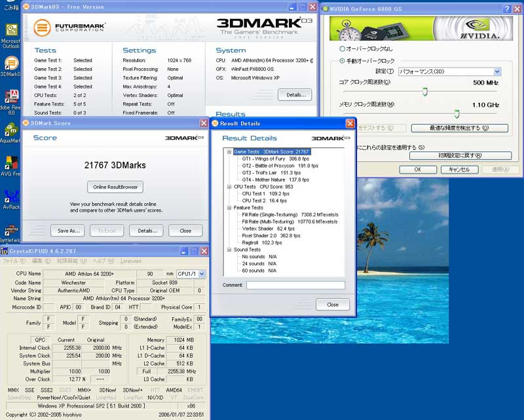The image size is (524, 420).
Task: Select the manual overclock radio button (手動オーバークロック)
Action: pyautogui.click(x=342, y=61)
